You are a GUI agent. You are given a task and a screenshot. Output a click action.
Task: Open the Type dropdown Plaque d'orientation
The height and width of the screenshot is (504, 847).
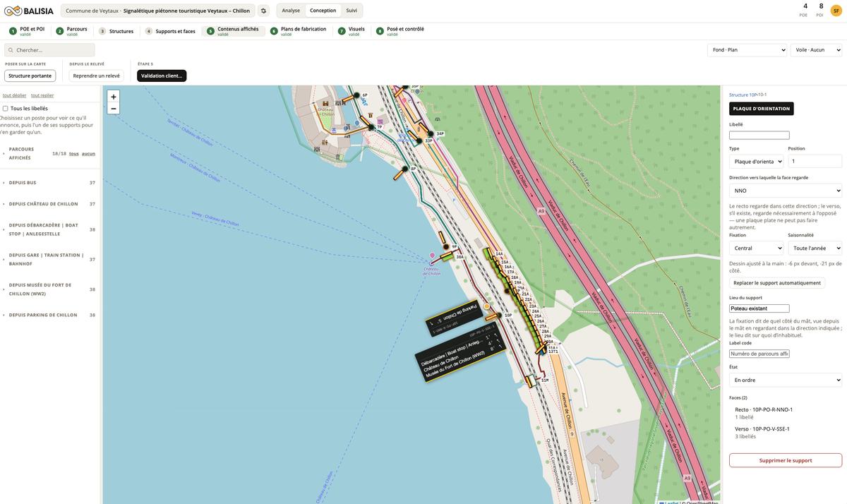[756, 162]
